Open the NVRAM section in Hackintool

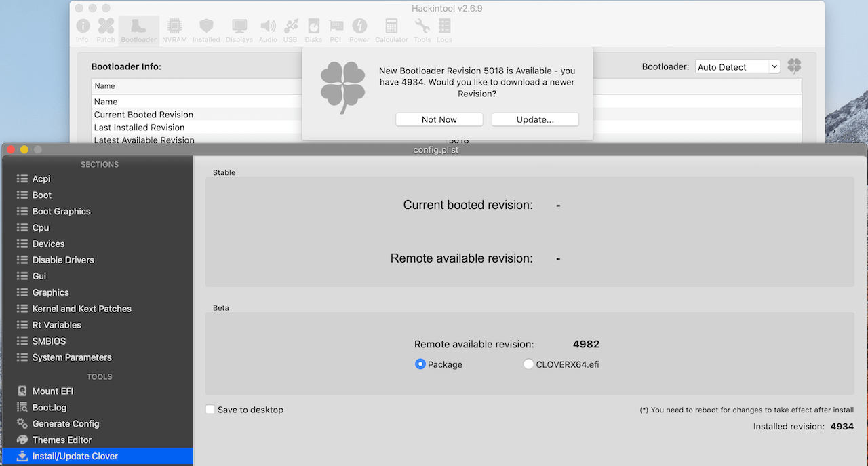pos(174,31)
